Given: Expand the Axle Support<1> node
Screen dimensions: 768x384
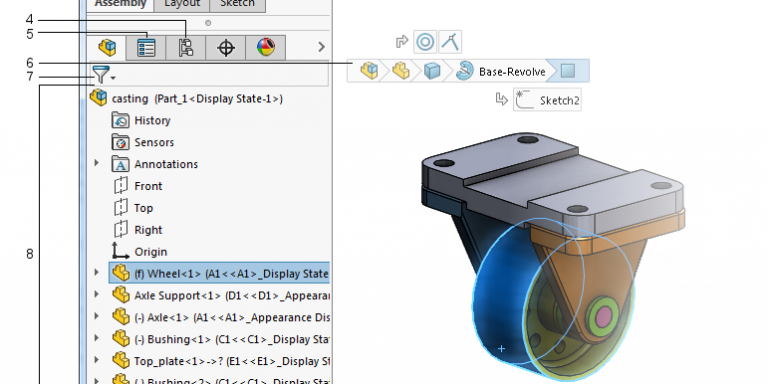Looking at the screenshot, I should coord(96,294).
